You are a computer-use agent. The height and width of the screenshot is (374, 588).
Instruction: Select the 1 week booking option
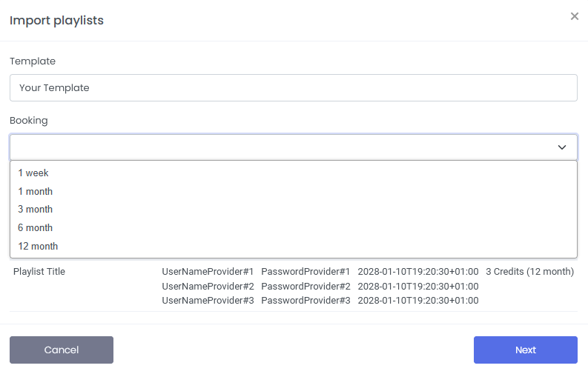point(33,173)
